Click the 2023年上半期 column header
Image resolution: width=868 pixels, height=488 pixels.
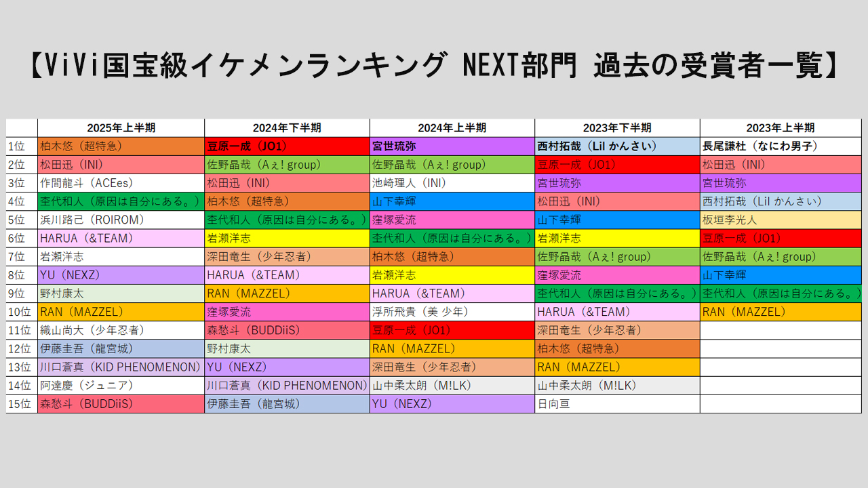(781, 127)
